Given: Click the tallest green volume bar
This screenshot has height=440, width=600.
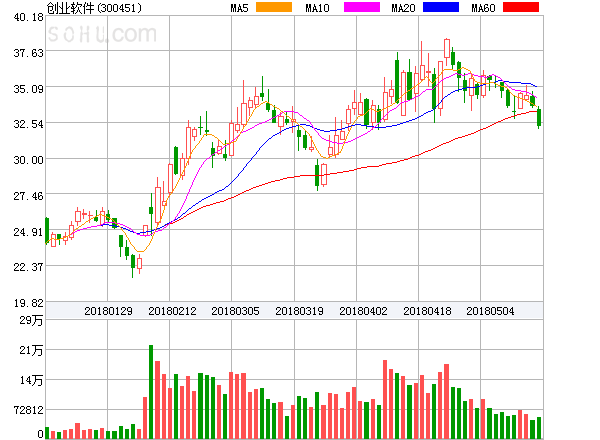Looking at the screenshot, I should click(x=151, y=392).
